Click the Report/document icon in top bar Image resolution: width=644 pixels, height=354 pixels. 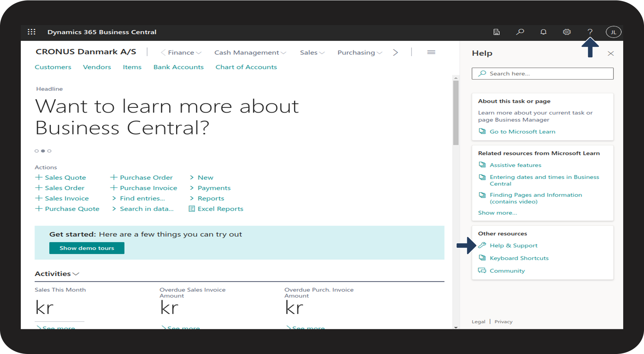[x=496, y=32]
